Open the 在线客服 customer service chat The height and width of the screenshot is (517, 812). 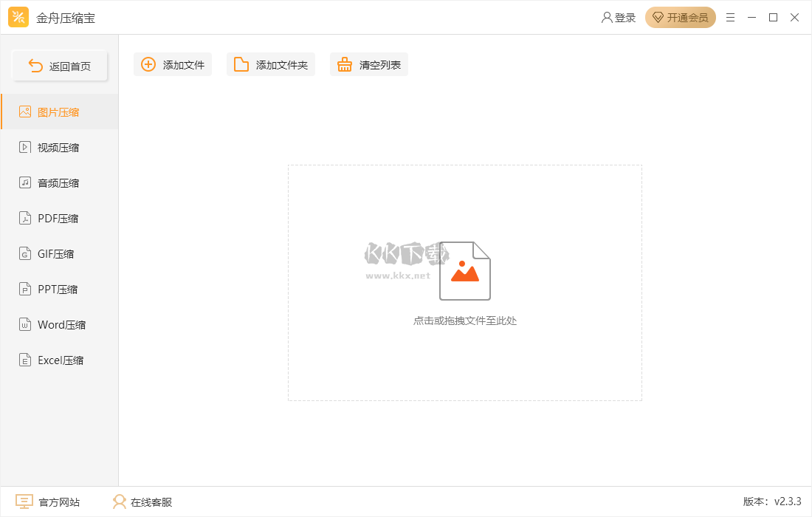(140, 501)
